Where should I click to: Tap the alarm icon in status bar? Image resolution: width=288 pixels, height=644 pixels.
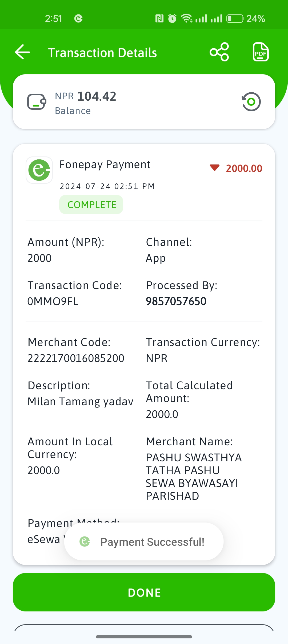pos(172,18)
